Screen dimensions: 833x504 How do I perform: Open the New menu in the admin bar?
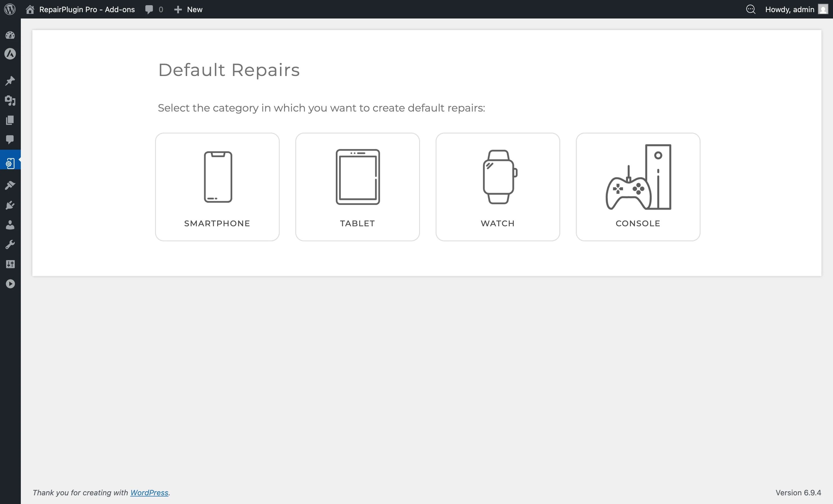coord(188,9)
